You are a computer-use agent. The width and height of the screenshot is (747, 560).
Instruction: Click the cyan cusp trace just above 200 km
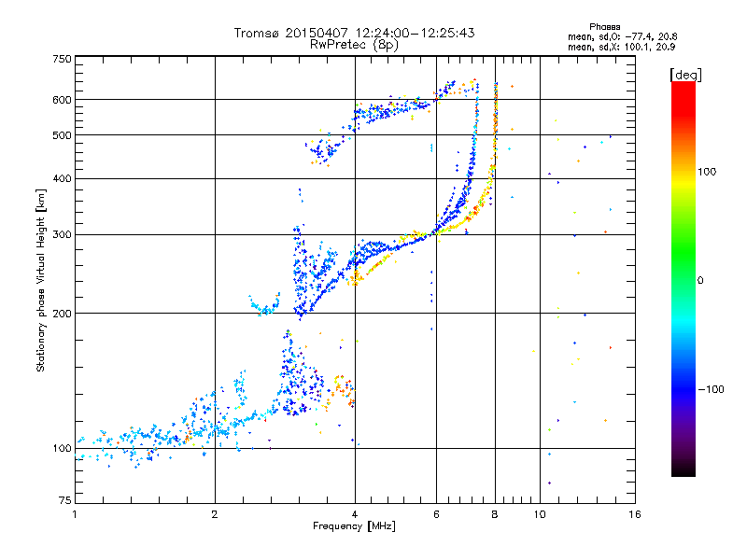pyautogui.click(x=263, y=305)
